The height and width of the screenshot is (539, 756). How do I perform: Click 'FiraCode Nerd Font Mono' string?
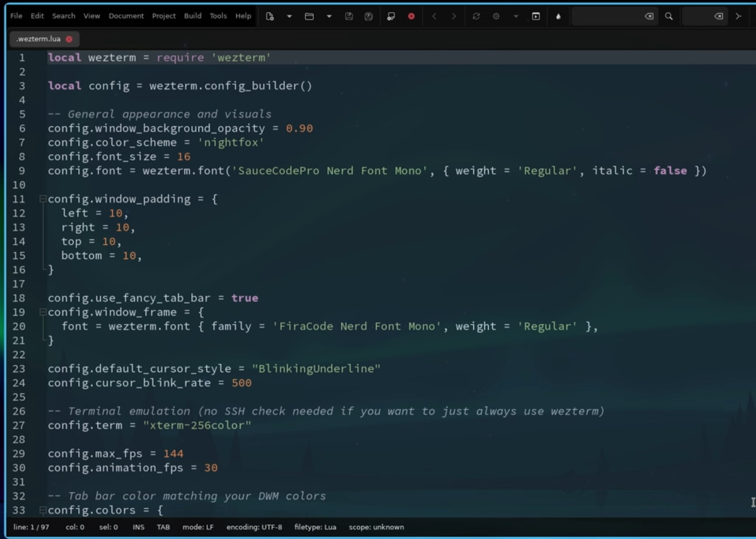357,326
